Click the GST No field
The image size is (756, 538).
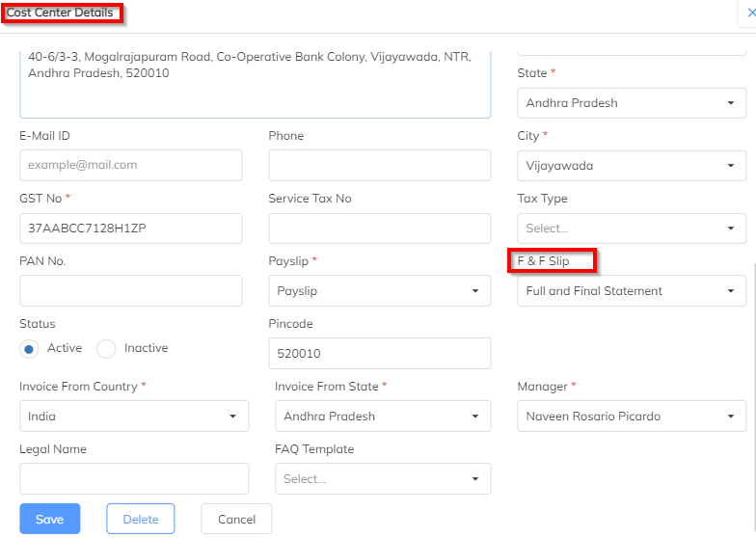click(131, 229)
